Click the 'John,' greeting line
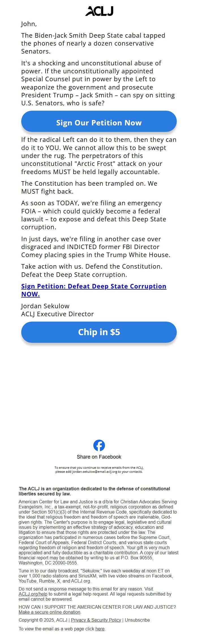 (x=29, y=24)
